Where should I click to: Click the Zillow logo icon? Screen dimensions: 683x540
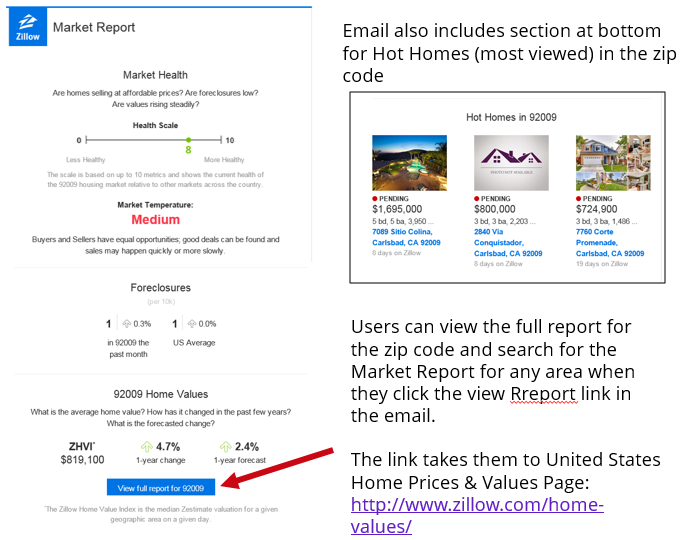pyautogui.click(x=28, y=27)
